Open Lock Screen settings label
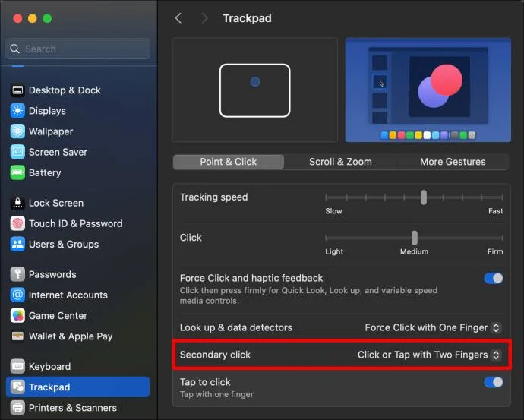Screen dimensions: 524x420 [56, 203]
